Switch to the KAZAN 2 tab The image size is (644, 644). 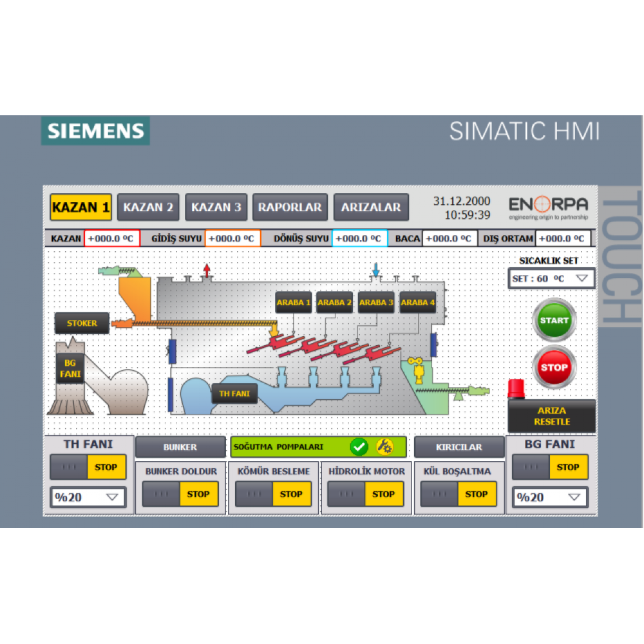[x=148, y=207]
